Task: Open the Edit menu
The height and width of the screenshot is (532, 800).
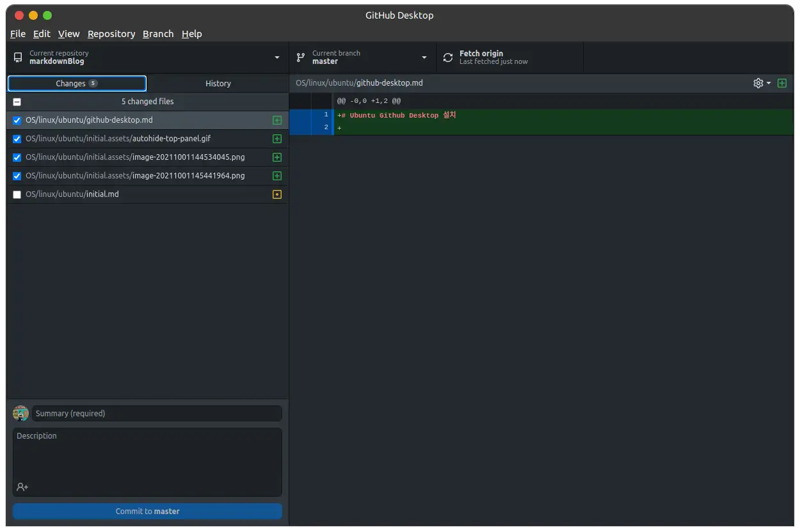Action: 42,34
